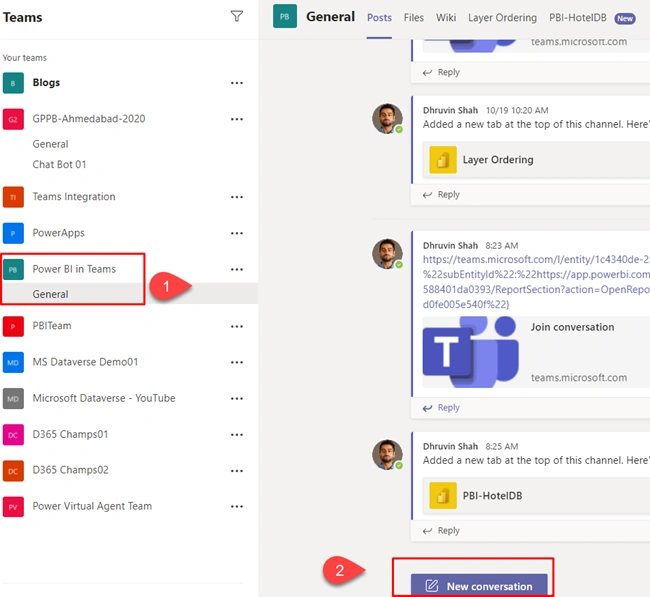Select the Blogs team name
The image size is (650, 597).
[46, 83]
